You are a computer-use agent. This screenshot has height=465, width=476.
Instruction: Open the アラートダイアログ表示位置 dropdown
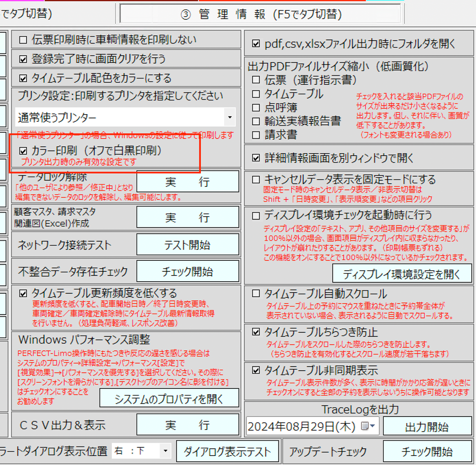pyautogui.click(x=164, y=451)
